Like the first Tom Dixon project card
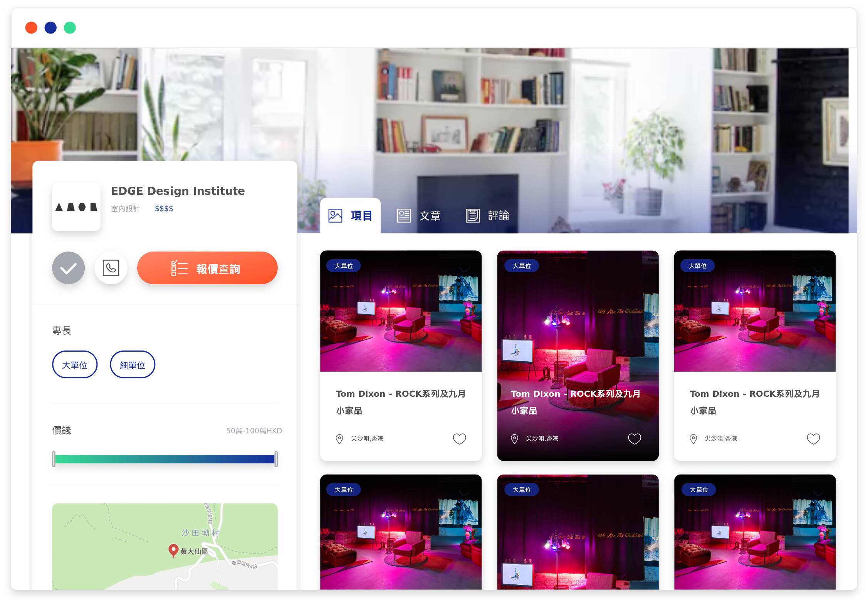 [x=459, y=439]
